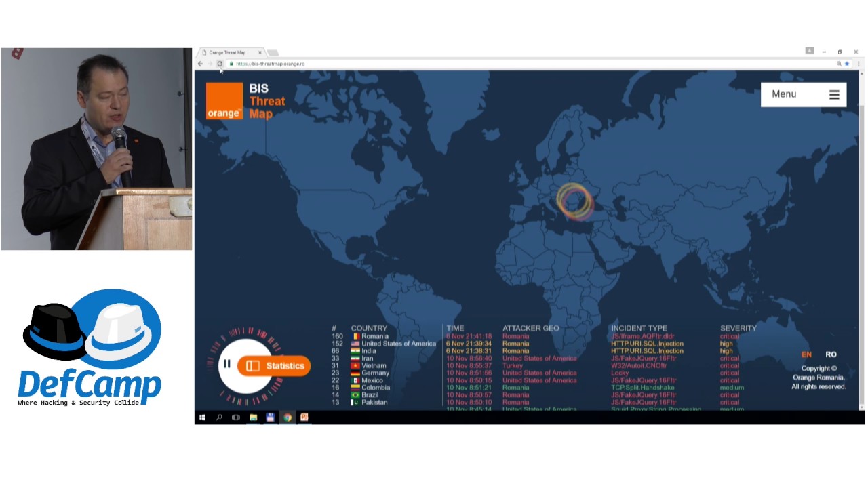
Task: Click the Vietnam flag icon
Action: 355,366
